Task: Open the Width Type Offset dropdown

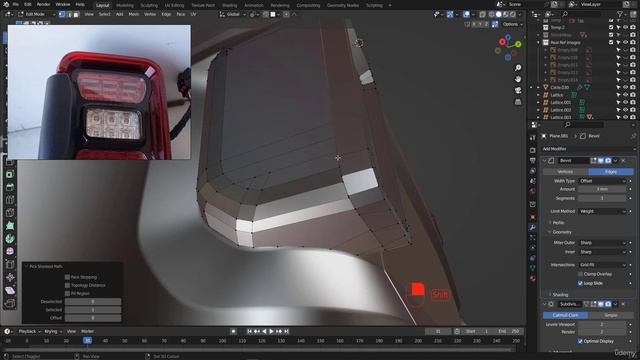Action: pyautogui.click(x=602, y=181)
